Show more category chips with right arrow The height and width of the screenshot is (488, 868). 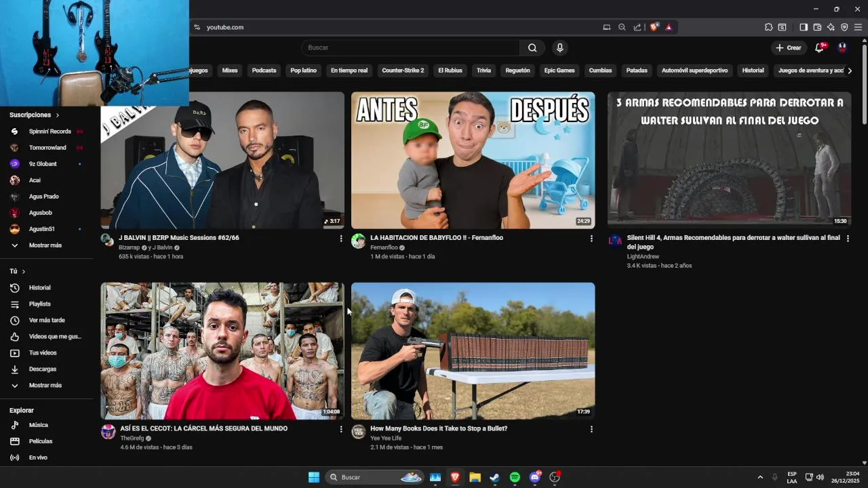[x=850, y=70]
